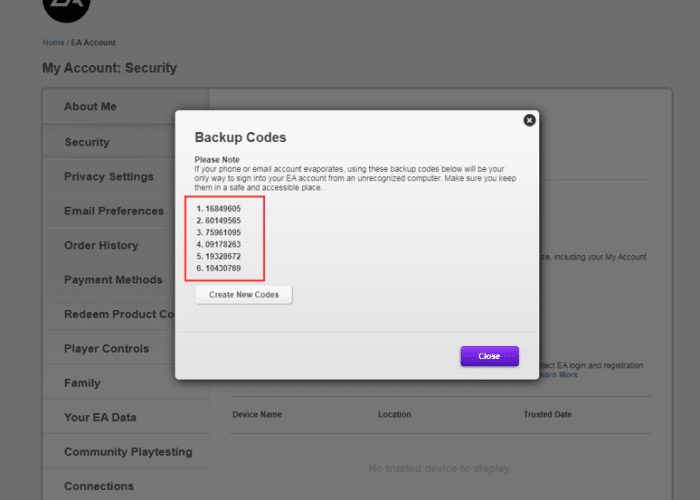Open the Home breadcrumb link
This screenshot has height=500, width=700.
(53, 42)
